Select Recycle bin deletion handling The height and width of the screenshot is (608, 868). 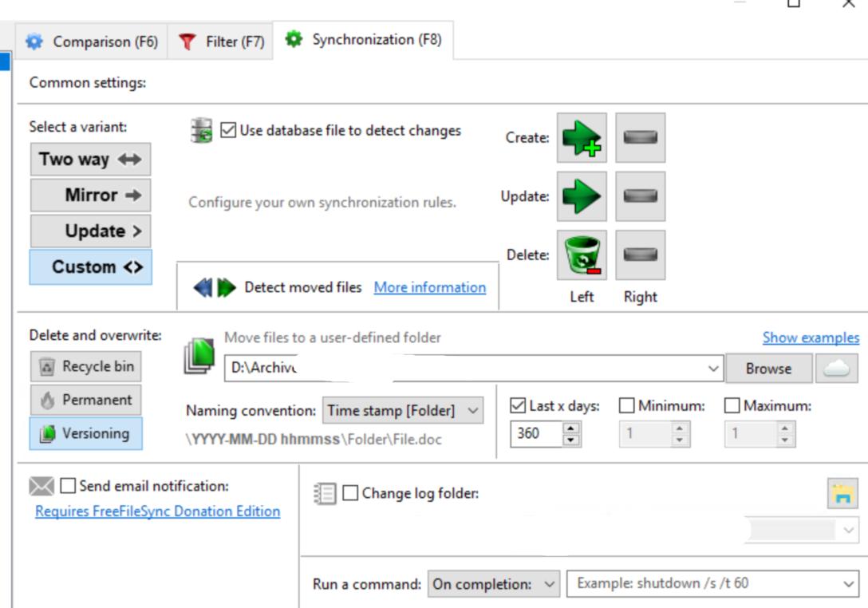(x=86, y=366)
